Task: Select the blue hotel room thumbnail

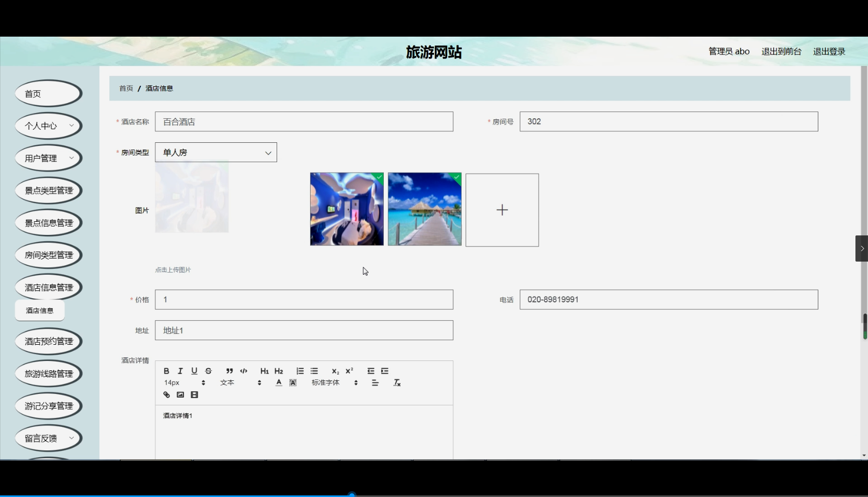Action: (347, 209)
